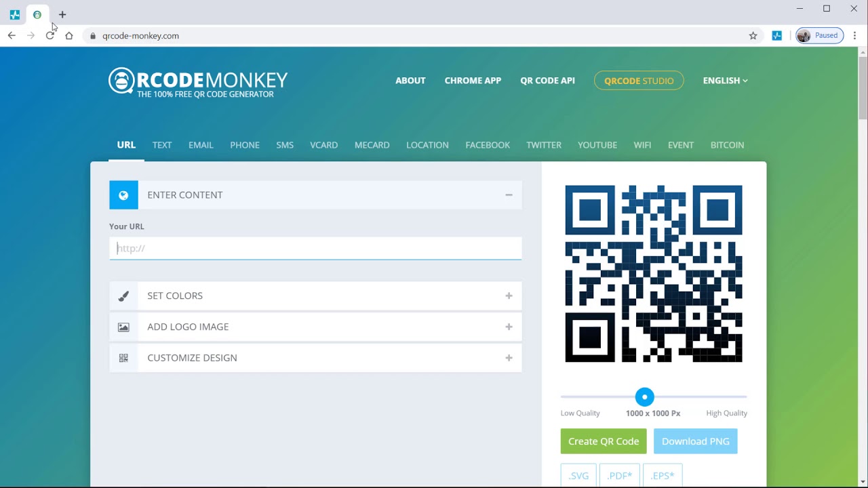This screenshot has height=488, width=868.
Task: Switch to the YouTube tab
Action: tap(597, 145)
